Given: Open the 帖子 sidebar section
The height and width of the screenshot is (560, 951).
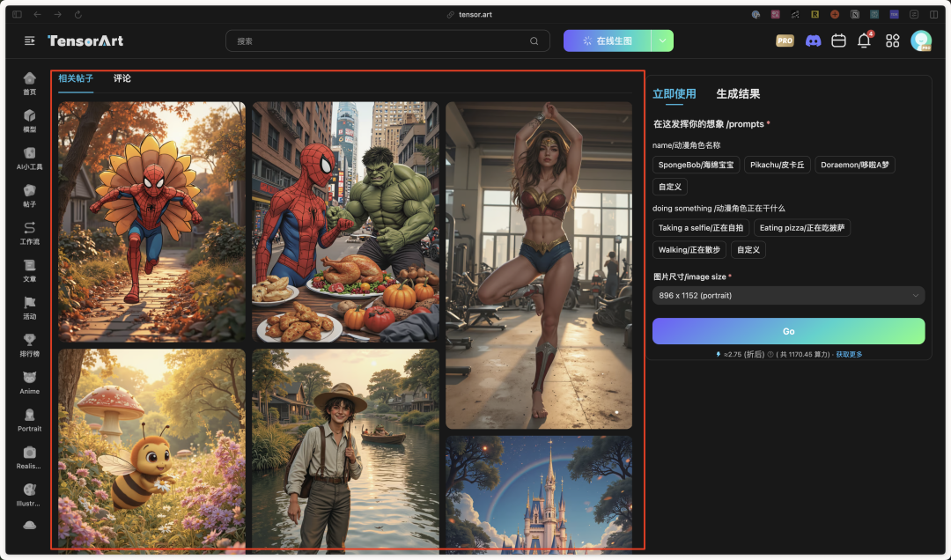Looking at the screenshot, I should pyautogui.click(x=29, y=196).
